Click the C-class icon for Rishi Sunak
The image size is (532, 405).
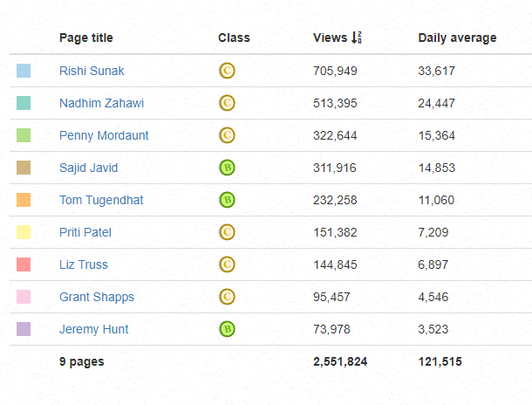click(x=227, y=71)
